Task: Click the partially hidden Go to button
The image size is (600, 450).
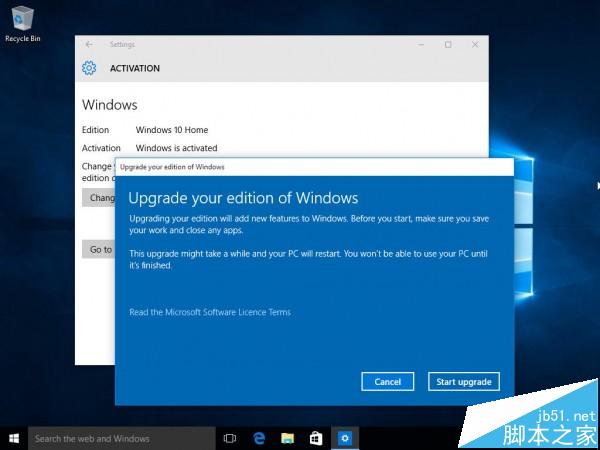Action: click(99, 249)
